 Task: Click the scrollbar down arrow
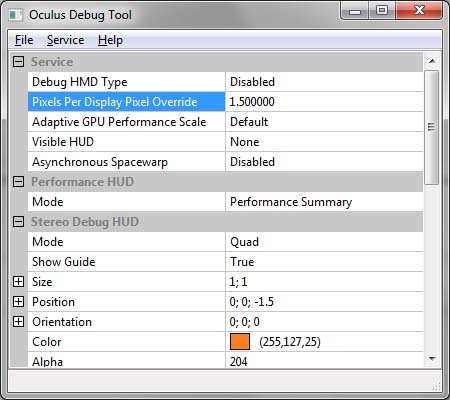tap(432, 359)
